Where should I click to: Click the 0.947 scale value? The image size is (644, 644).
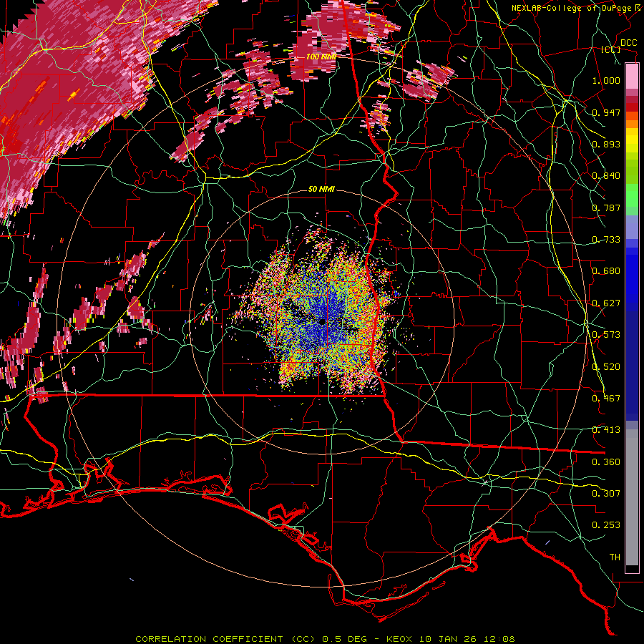click(x=606, y=112)
